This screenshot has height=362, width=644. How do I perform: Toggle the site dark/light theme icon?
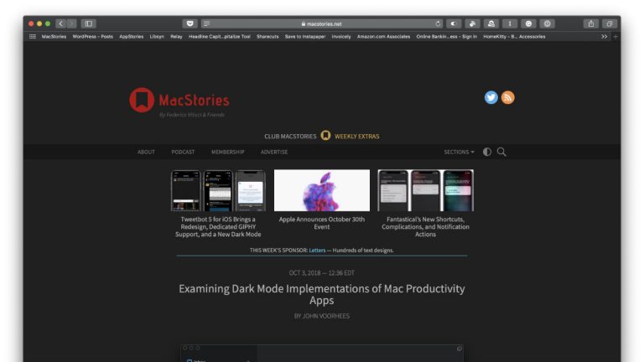pos(487,152)
